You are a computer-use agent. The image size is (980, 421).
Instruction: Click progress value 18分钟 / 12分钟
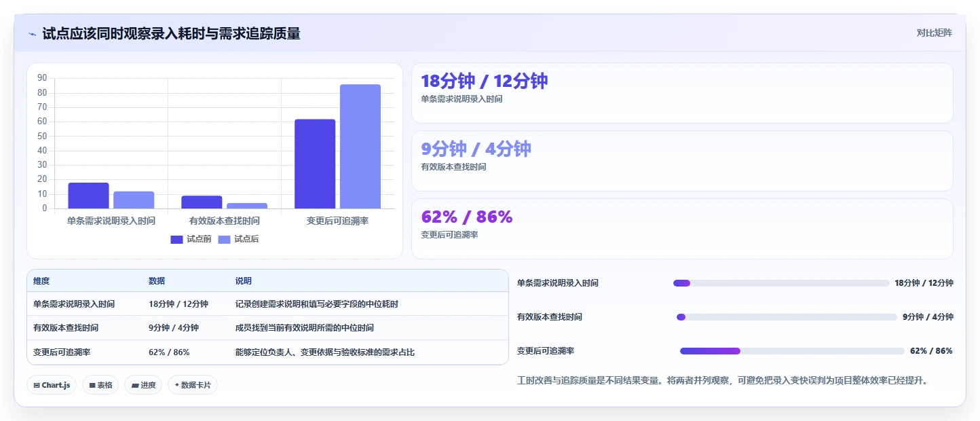click(924, 283)
